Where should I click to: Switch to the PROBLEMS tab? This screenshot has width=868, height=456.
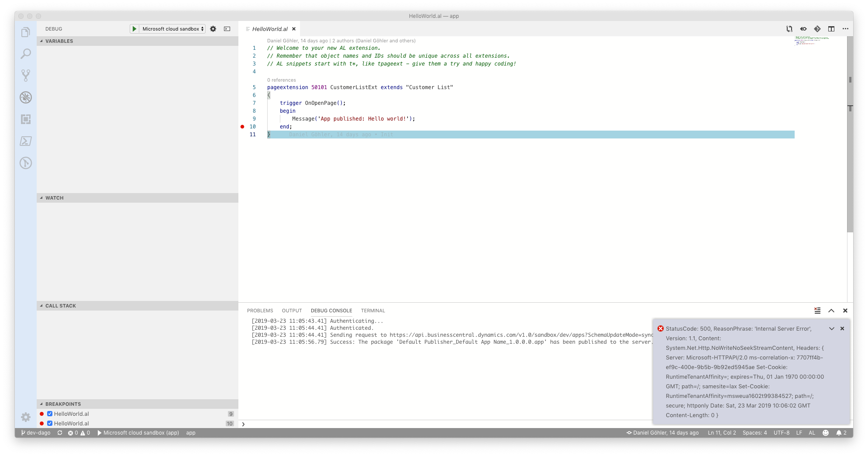click(260, 311)
